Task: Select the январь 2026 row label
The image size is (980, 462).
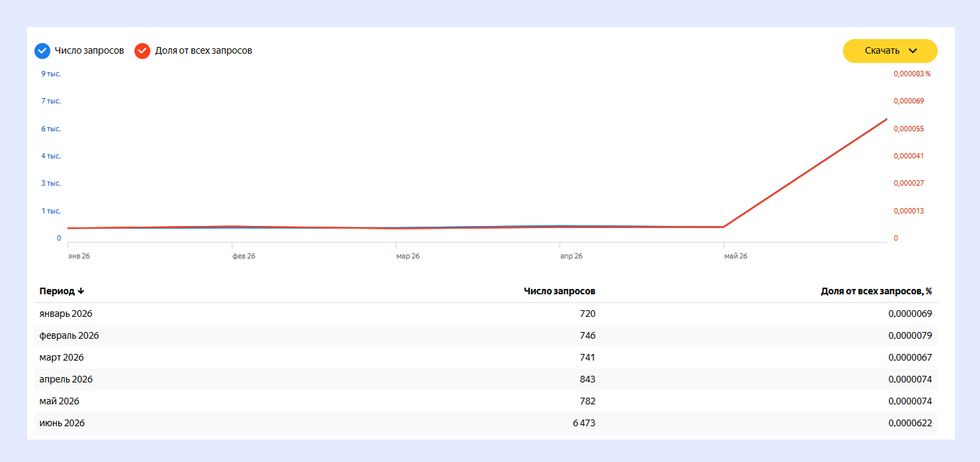Action: point(66,314)
